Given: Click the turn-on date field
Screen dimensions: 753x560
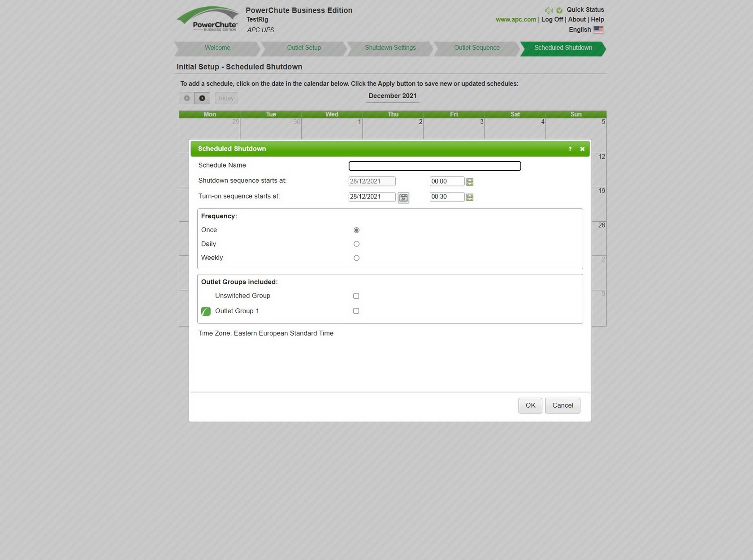Looking at the screenshot, I should 372,197.
